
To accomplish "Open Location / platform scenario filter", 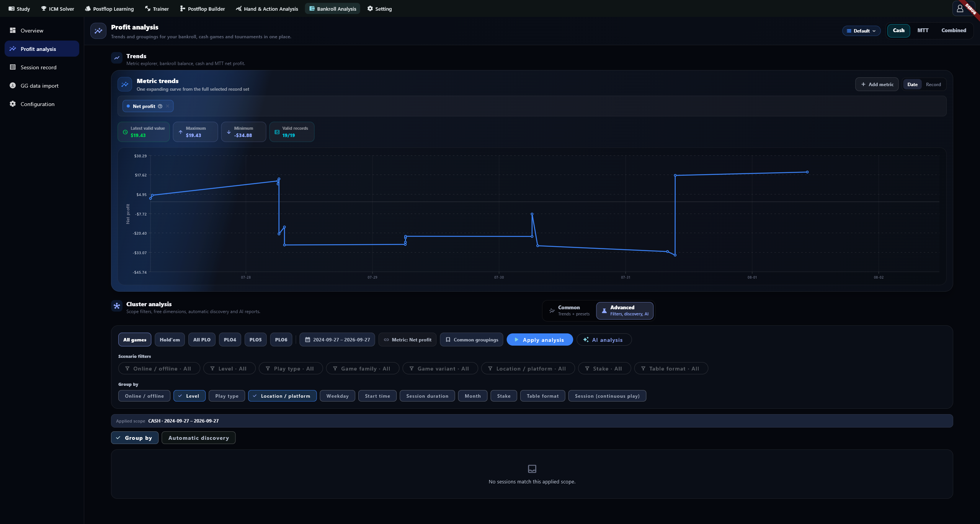I will tap(528, 369).
